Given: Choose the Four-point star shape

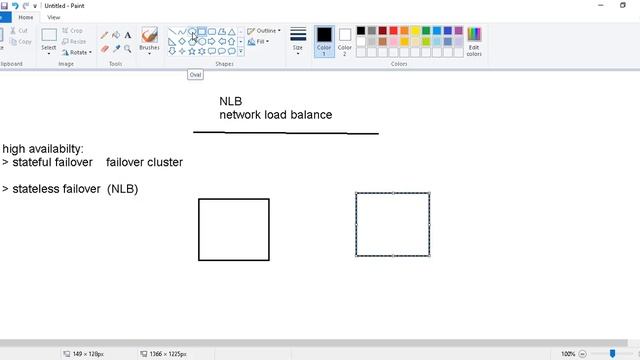Looking at the screenshot, I should [x=182, y=51].
